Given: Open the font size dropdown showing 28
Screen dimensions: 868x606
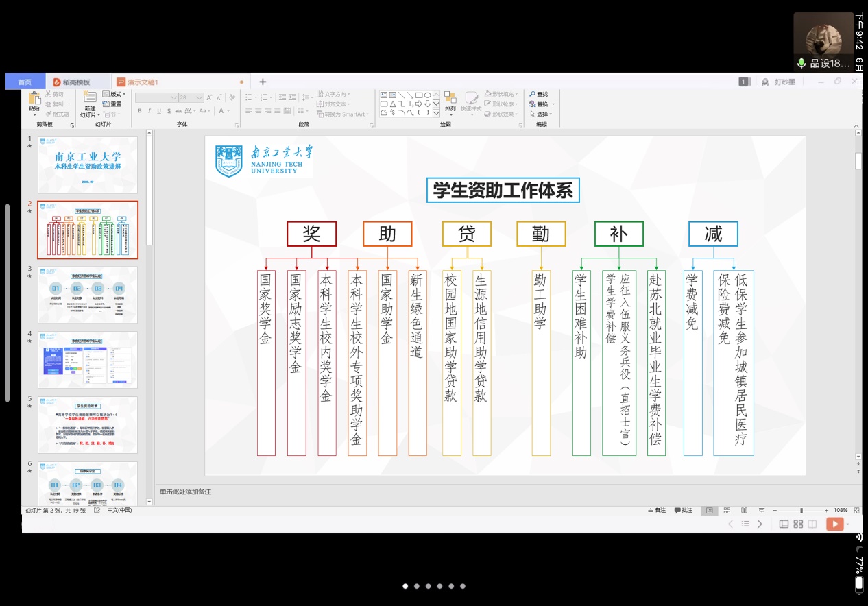Looking at the screenshot, I should pos(200,98).
